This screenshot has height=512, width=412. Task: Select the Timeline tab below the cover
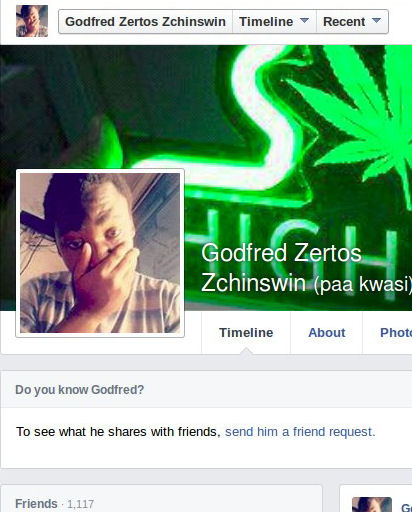click(246, 333)
